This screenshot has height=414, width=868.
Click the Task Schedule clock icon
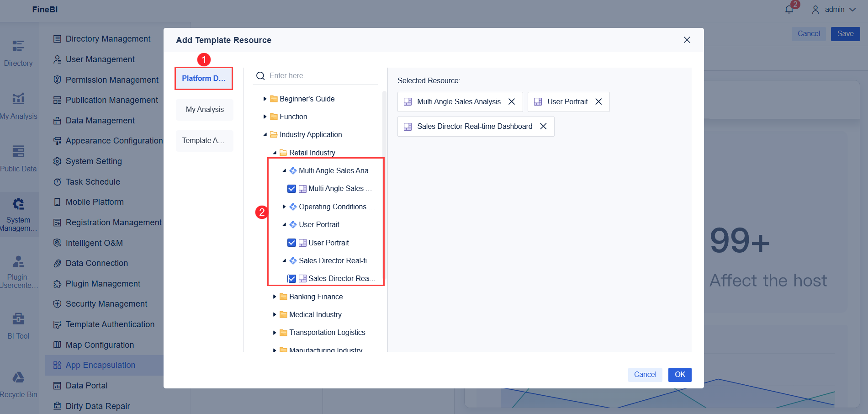click(57, 182)
